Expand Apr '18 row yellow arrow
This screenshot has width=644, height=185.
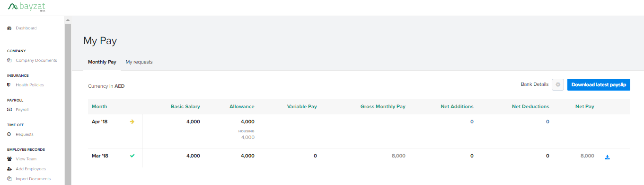[132, 121]
